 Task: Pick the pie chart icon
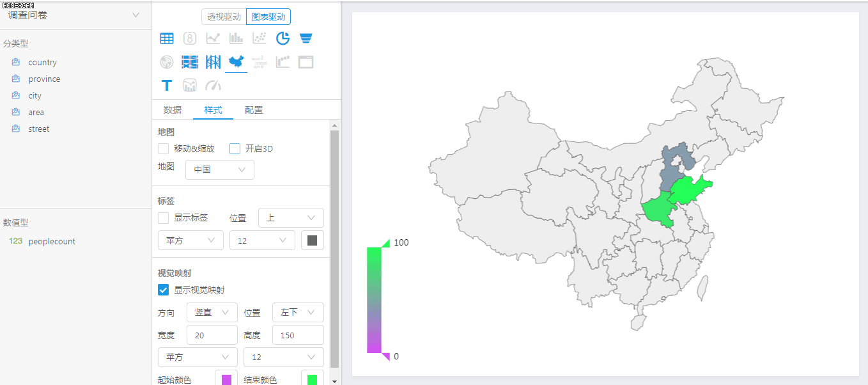pos(283,38)
